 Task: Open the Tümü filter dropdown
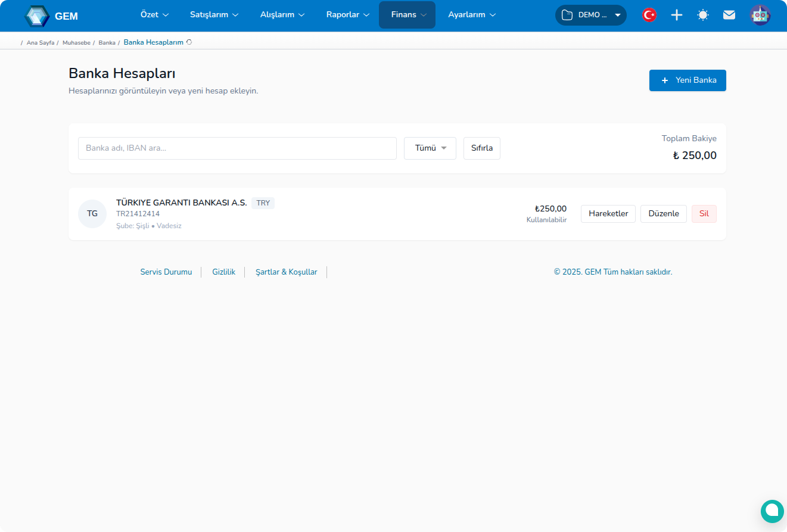430,148
